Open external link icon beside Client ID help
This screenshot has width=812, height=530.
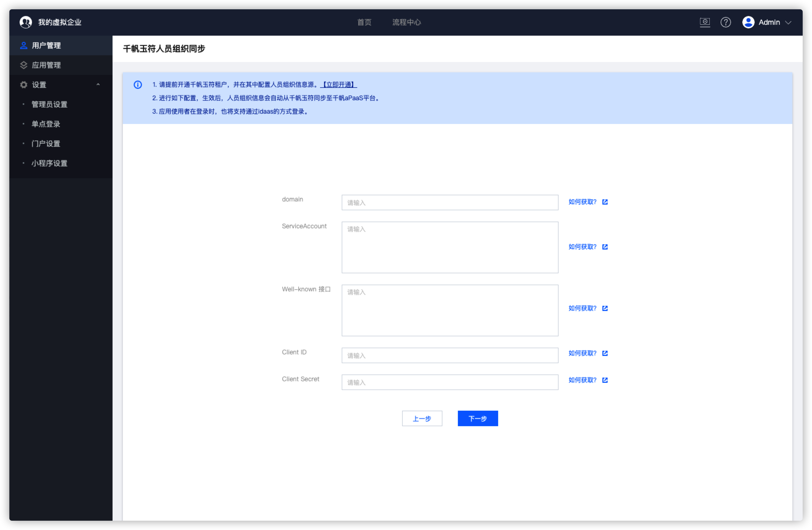tap(604, 353)
